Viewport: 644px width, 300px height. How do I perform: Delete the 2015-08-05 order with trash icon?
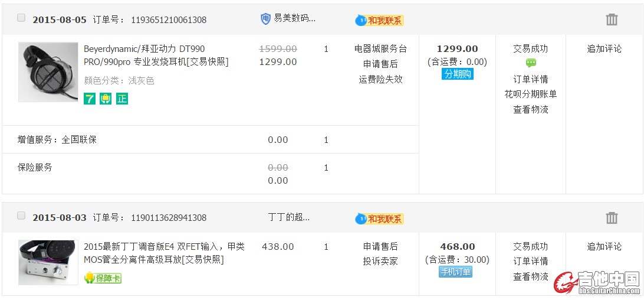pyautogui.click(x=612, y=19)
